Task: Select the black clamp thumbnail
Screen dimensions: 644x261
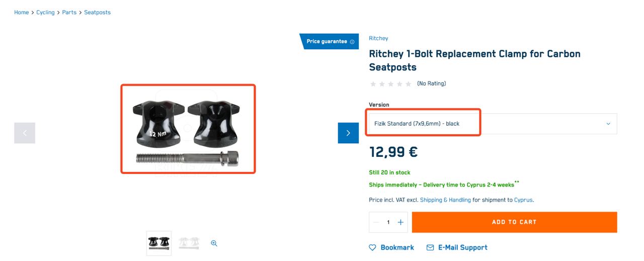Action: (x=159, y=243)
